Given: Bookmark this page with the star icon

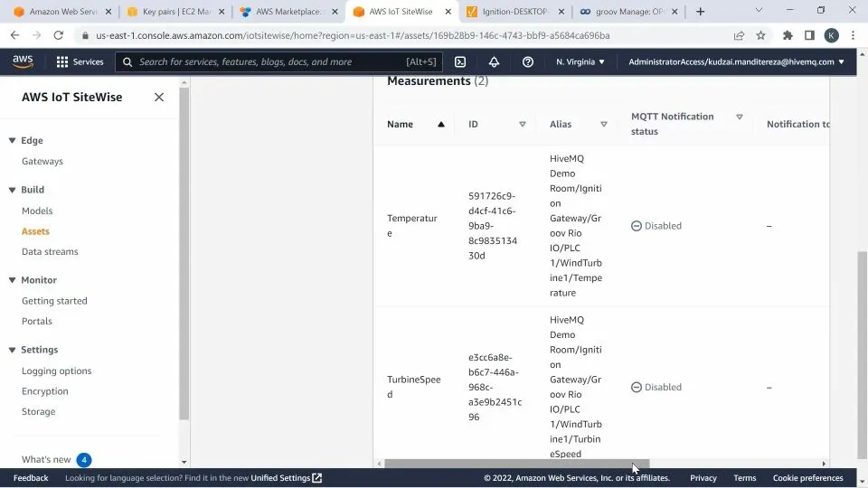Looking at the screenshot, I should 760,35.
